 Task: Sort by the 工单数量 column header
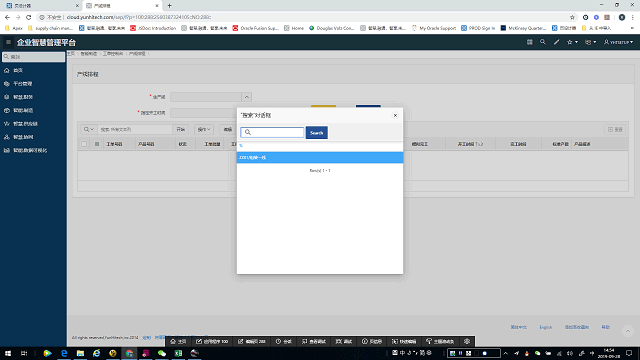(x=212, y=144)
